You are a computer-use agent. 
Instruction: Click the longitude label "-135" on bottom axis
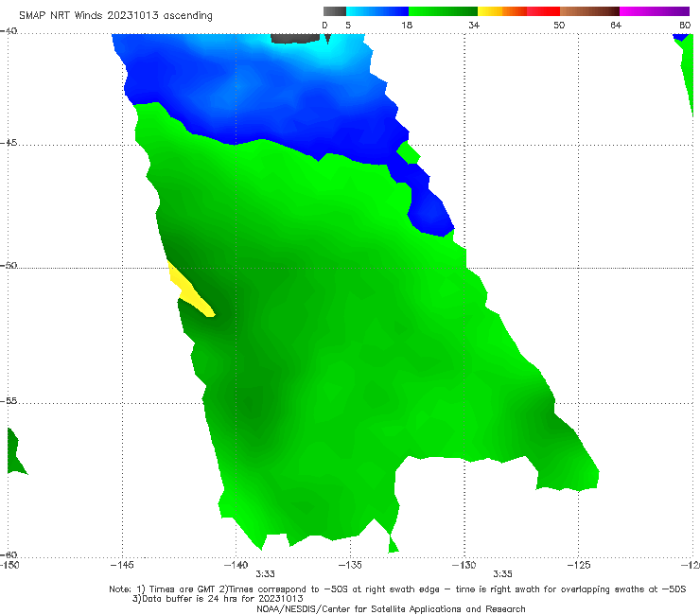(350, 565)
